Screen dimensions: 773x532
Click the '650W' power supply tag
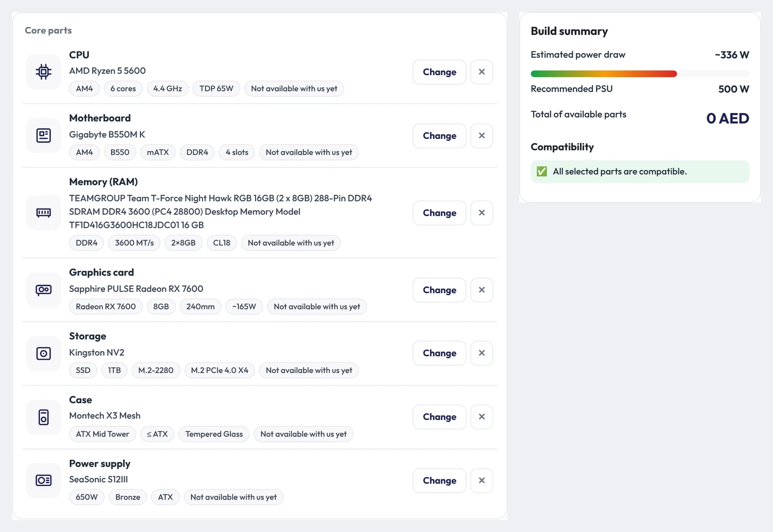point(87,497)
